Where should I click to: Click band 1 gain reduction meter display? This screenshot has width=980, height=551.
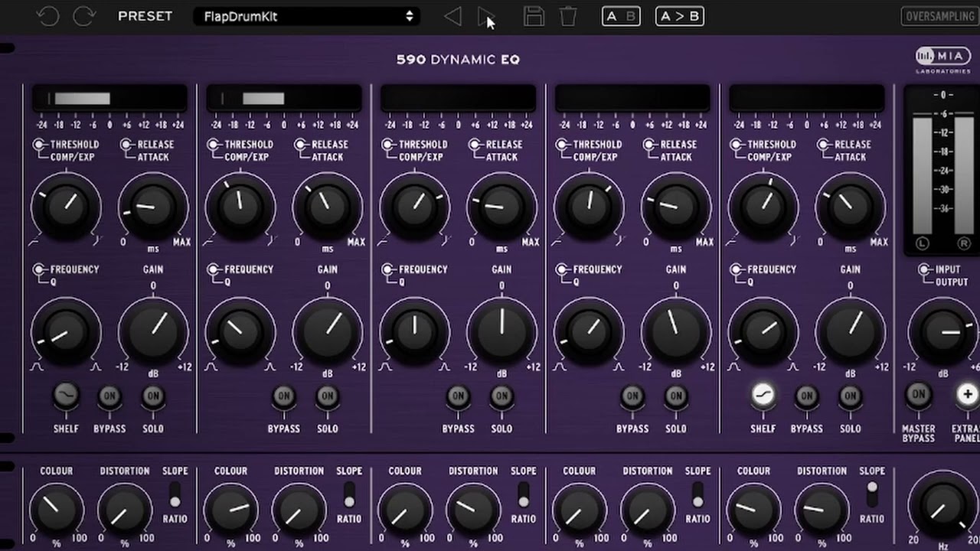[109, 98]
